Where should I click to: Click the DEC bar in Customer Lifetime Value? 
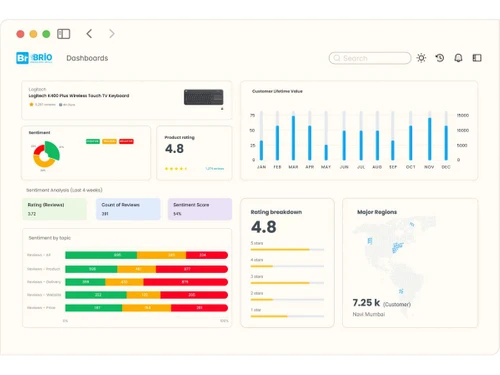coord(446,143)
